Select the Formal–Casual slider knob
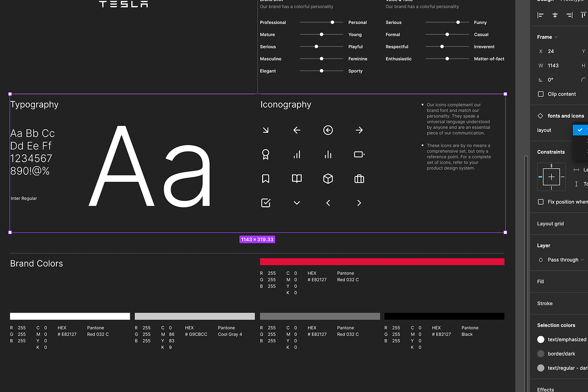Screen dimensions: 588x392 [x=447, y=35]
